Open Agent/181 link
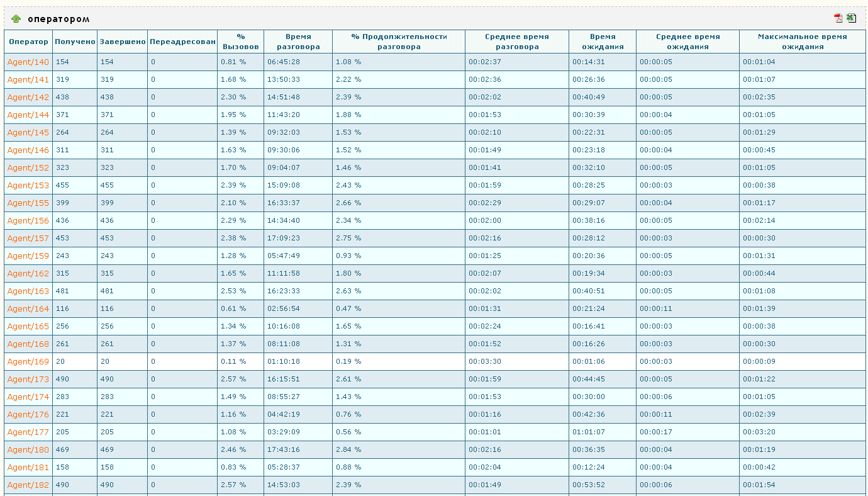This screenshot has height=496, width=868. pyautogui.click(x=28, y=467)
